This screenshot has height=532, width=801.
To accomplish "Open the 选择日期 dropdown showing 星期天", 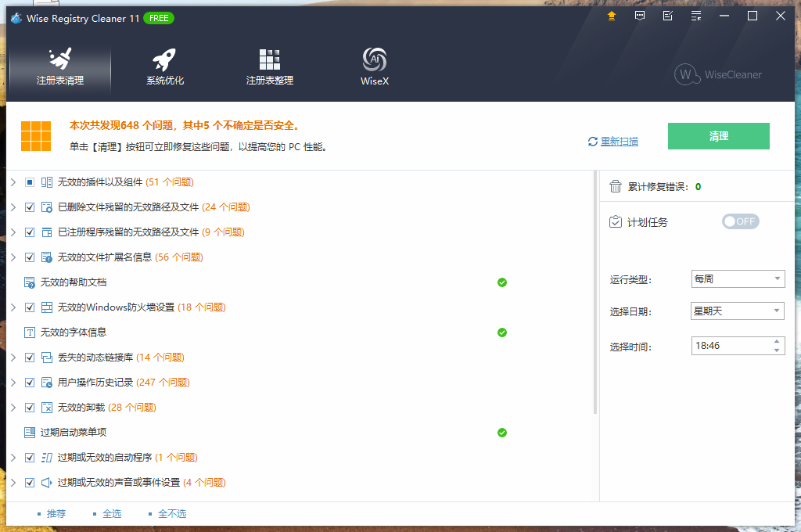I will (738, 311).
